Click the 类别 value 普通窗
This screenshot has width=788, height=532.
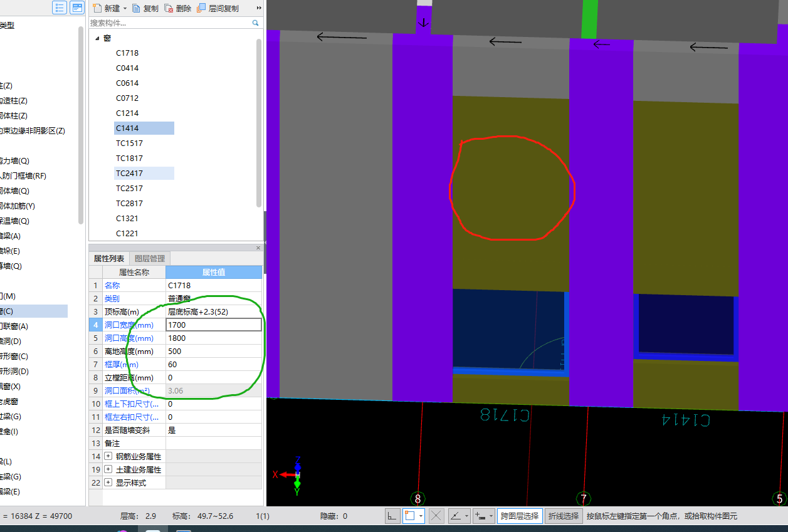coord(214,298)
